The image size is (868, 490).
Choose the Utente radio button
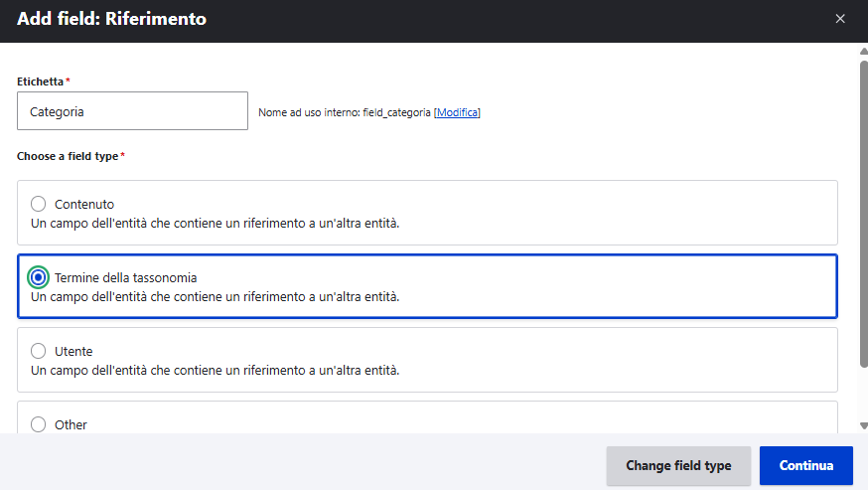(x=39, y=351)
